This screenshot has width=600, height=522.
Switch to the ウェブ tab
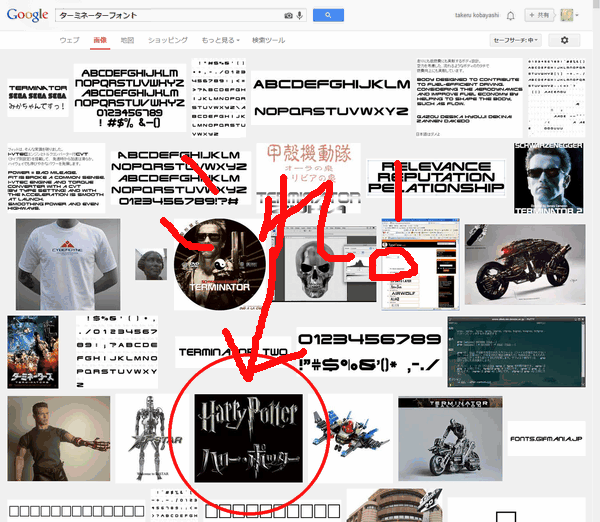click(70, 40)
